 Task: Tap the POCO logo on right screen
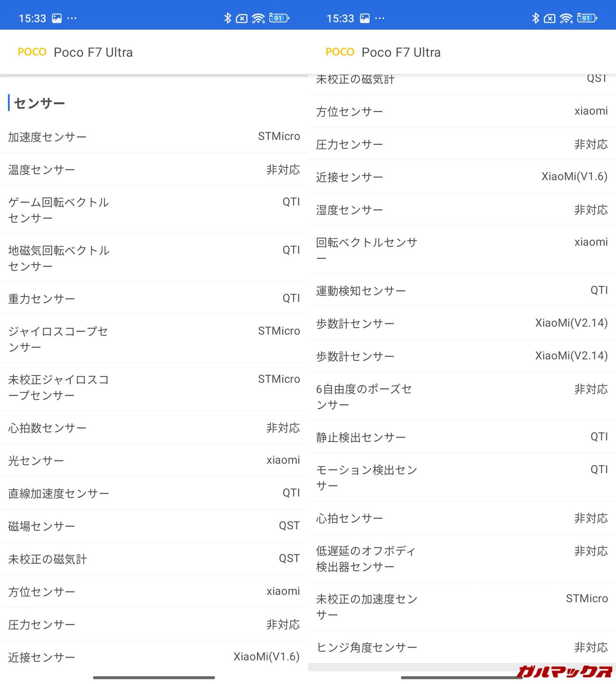(340, 52)
